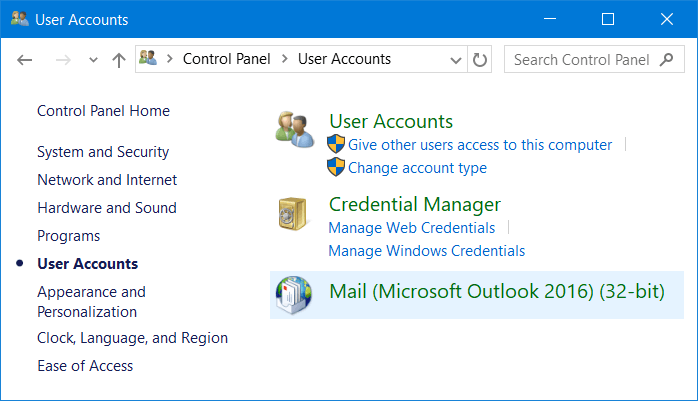Open Hardware and Sound category
Image resolution: width=698 pixels, height=401 pixels.
point(107,208)
